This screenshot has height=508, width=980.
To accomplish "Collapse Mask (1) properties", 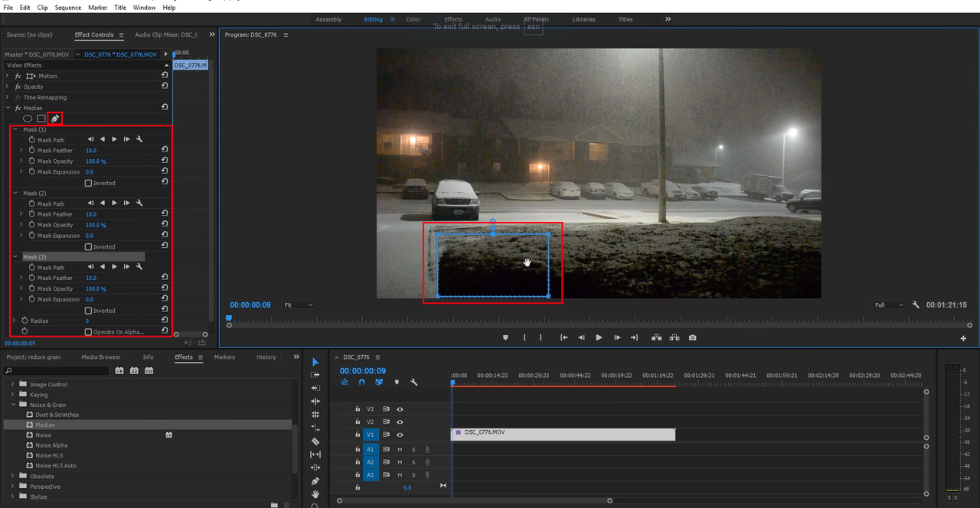I will tap(15, 129).
